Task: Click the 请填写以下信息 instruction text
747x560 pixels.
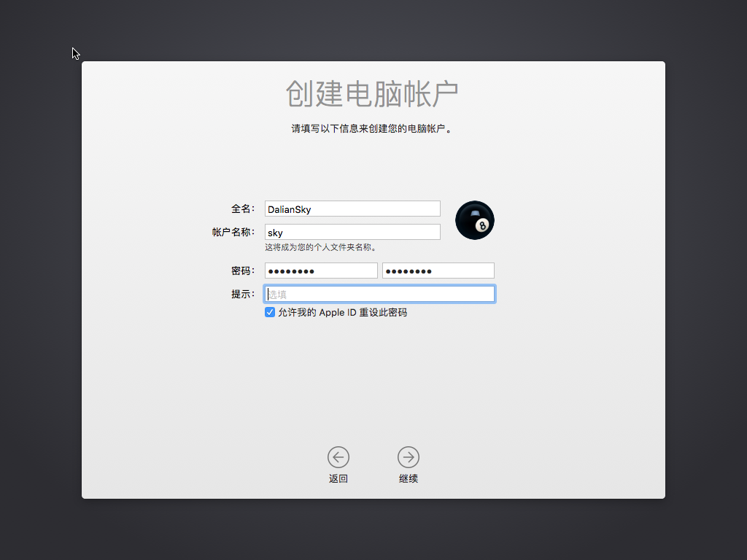Action: (x=372, y=129)
